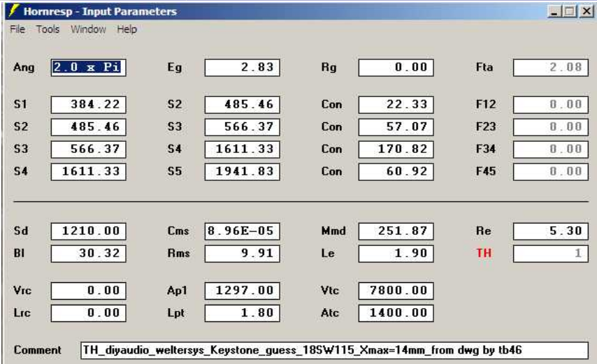Click the Rms field with 9.91
Viewport: 597px width, 364px height.
pyautogui.click(x=242, y=254)
